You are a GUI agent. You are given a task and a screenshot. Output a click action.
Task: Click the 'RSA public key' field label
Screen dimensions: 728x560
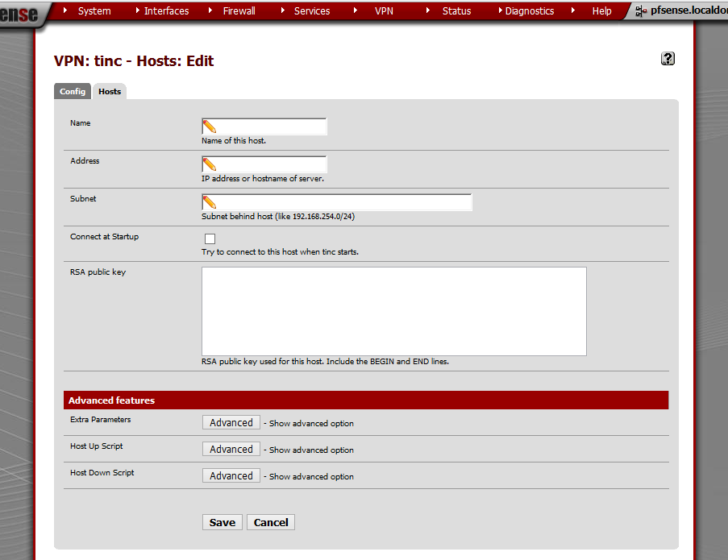tap(98, 272)
